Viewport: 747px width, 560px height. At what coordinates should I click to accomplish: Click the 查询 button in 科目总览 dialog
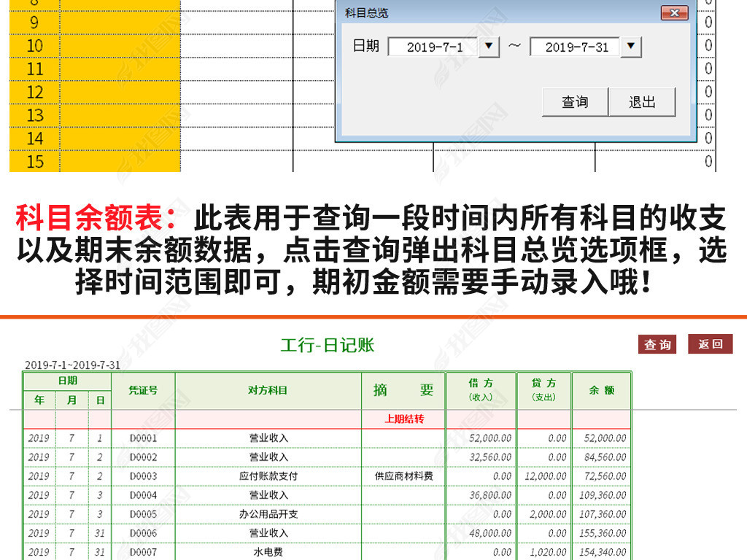point(573,101)
